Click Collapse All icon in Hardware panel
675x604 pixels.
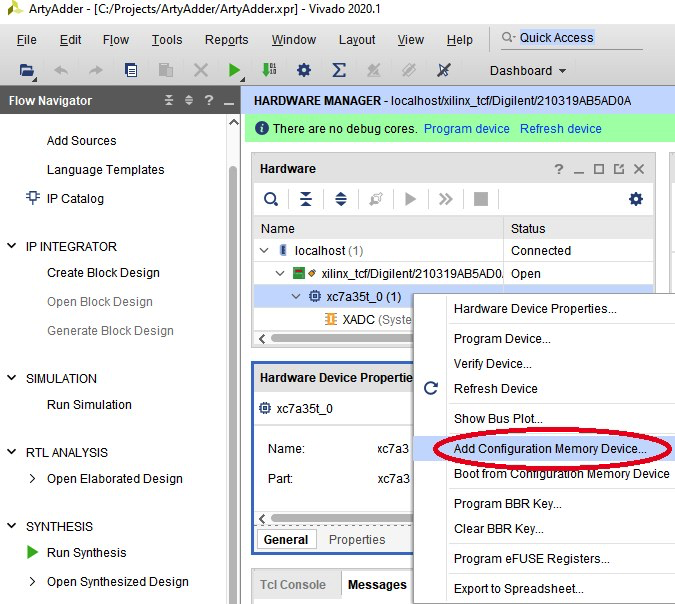pos(306,199)
